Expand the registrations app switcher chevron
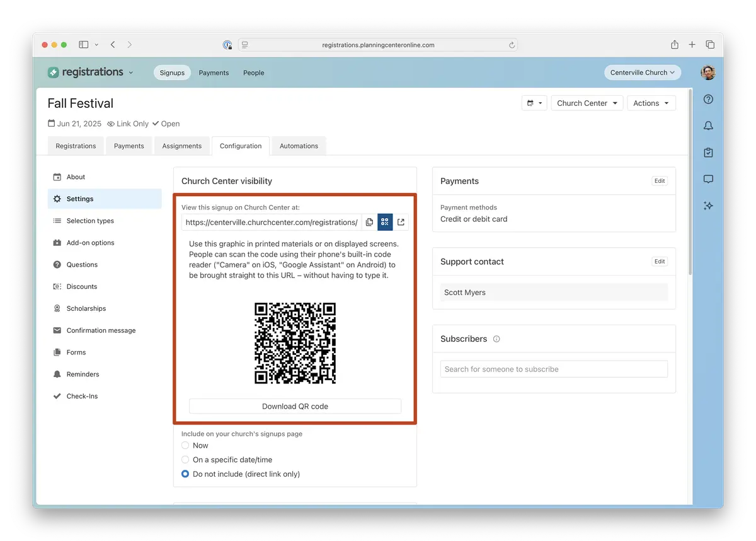 tap(131, 73)
